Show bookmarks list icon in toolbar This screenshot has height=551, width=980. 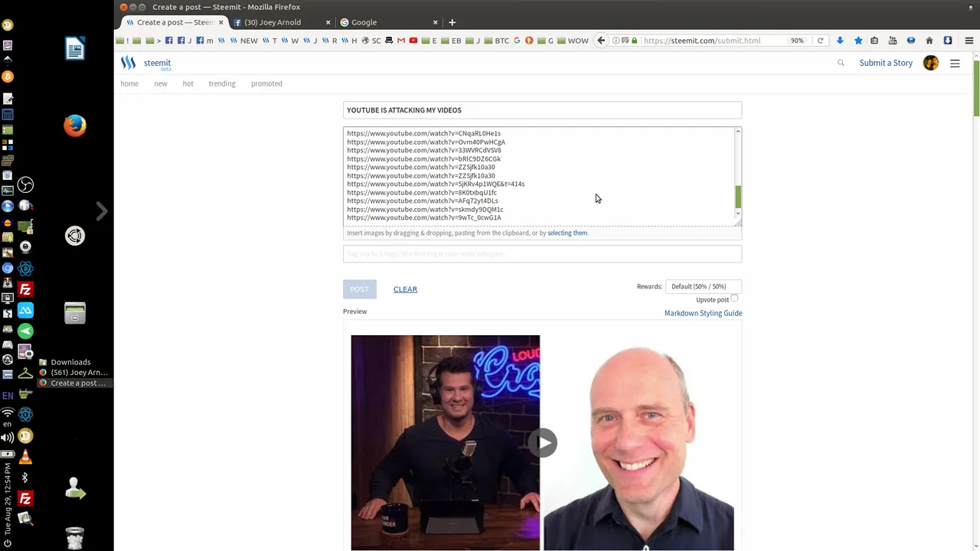click(x=874, y=41)
